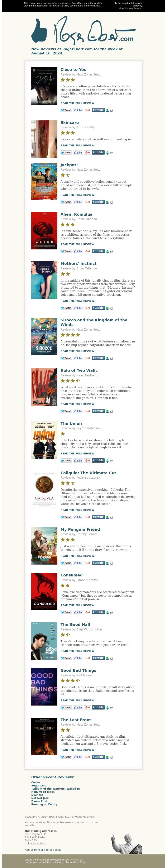Read the full review of Caligula: The Ultimate Cut

point(77,510)
